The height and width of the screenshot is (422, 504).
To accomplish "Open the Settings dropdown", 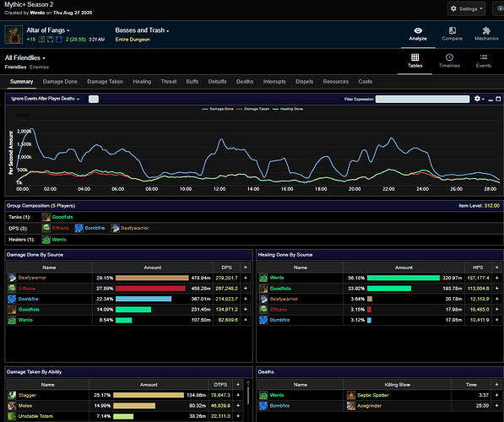I will click(466, 8).
